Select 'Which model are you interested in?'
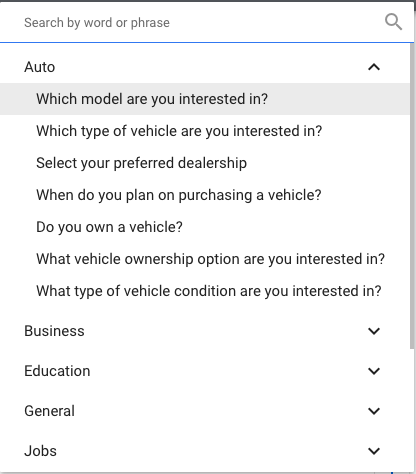 (205, 99)
